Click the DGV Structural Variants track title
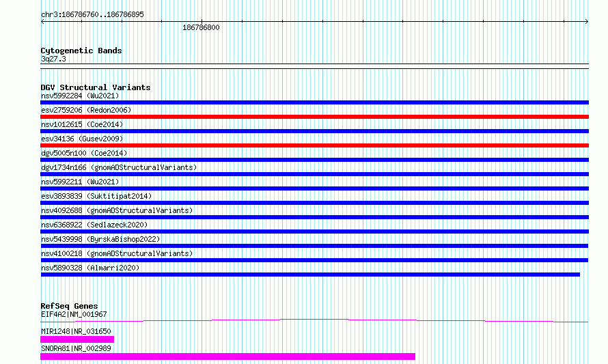The width and height of the screenshot is (608, 364). (96, 87)
